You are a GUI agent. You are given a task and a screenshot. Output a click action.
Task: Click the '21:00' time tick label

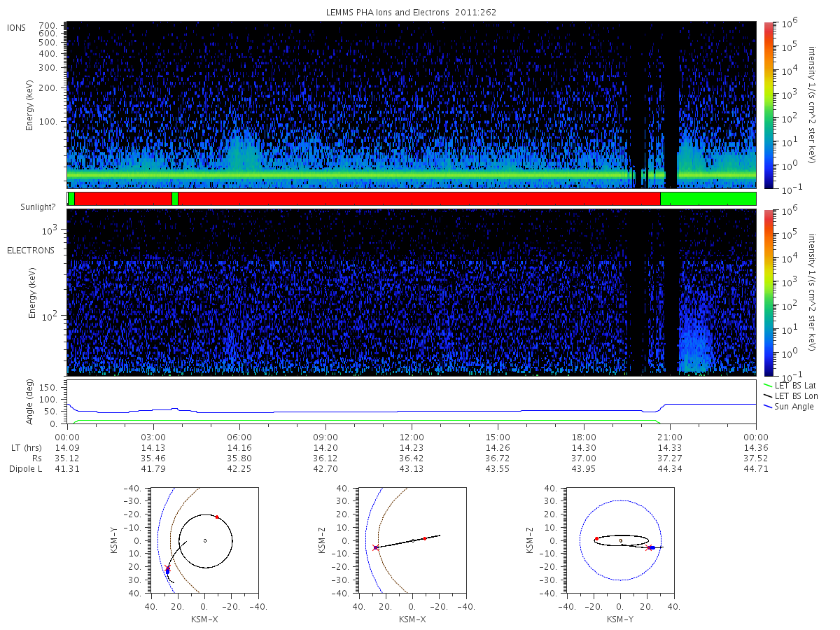pos(670,437)
